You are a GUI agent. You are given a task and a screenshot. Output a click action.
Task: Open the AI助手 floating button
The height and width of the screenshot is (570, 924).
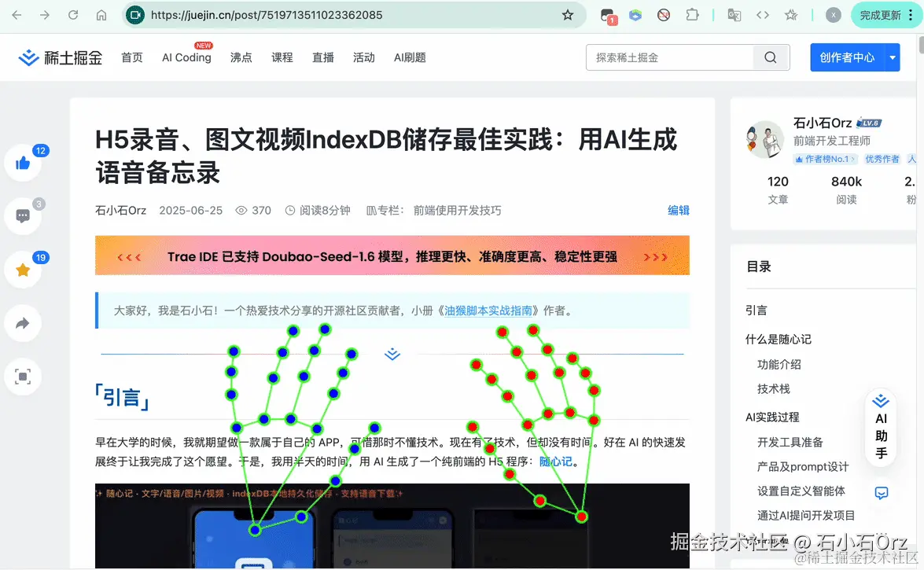881,428
